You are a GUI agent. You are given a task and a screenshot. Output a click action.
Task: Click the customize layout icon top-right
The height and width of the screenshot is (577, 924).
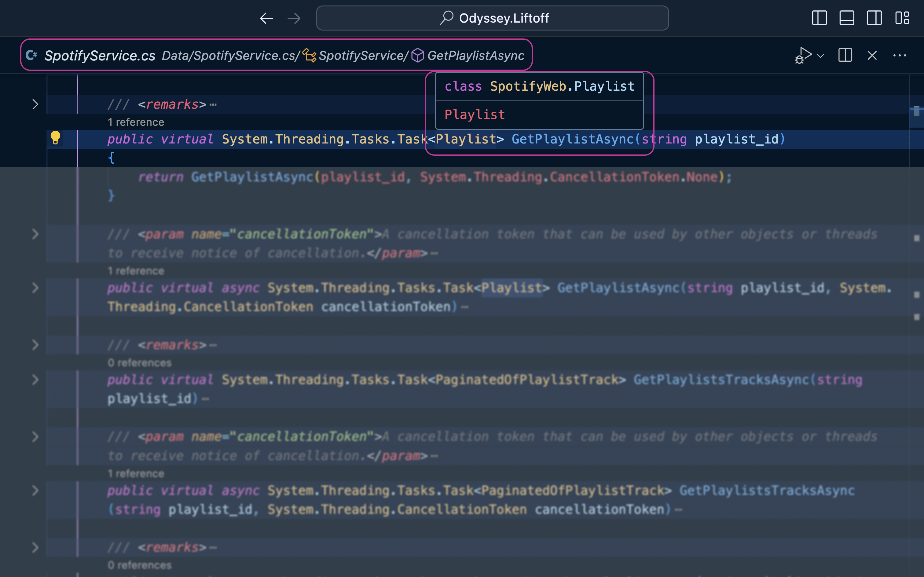pyautogui.click(x=903, y=18)
